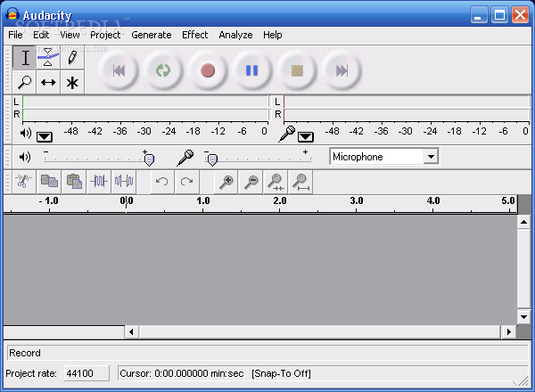Click the Cut scissors icon
The width and height of the screenshot is (535, 392).
(24, 181)
